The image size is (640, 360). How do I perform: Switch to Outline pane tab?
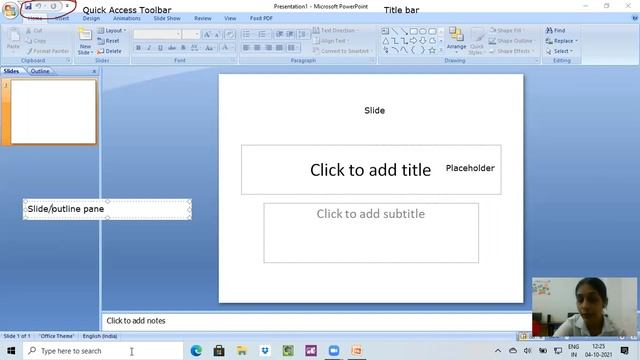coord(40,71)
